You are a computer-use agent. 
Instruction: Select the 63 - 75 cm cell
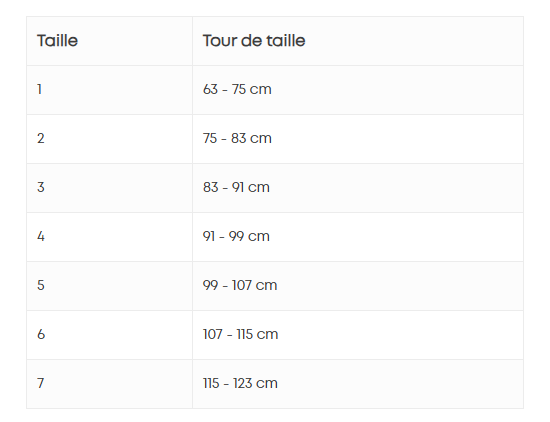(358, 90)
